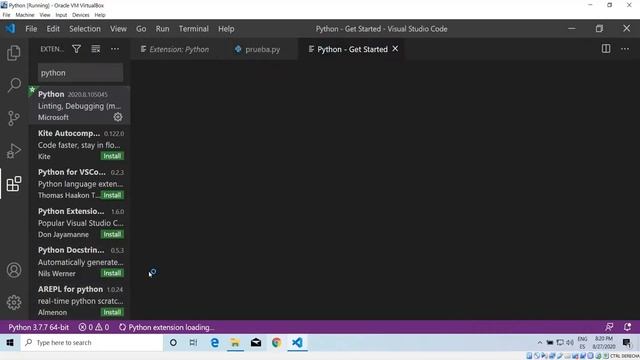640x360 pixels.
Task: Open VirtualBox Input menu
Action: 61,15
